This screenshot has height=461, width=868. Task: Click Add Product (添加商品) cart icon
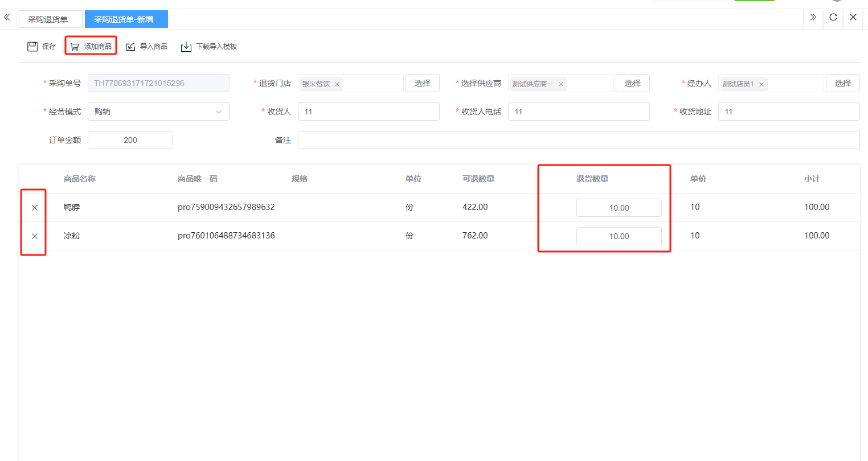75,47
